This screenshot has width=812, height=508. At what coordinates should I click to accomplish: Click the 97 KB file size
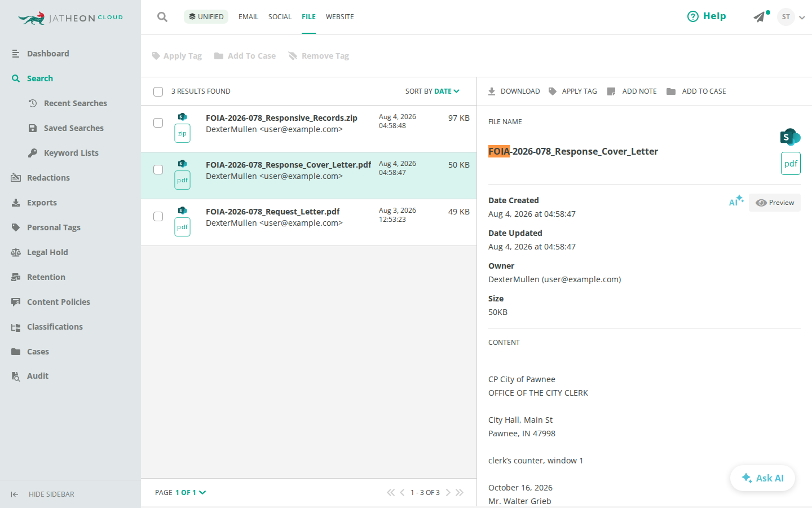(x=459, y=118)
